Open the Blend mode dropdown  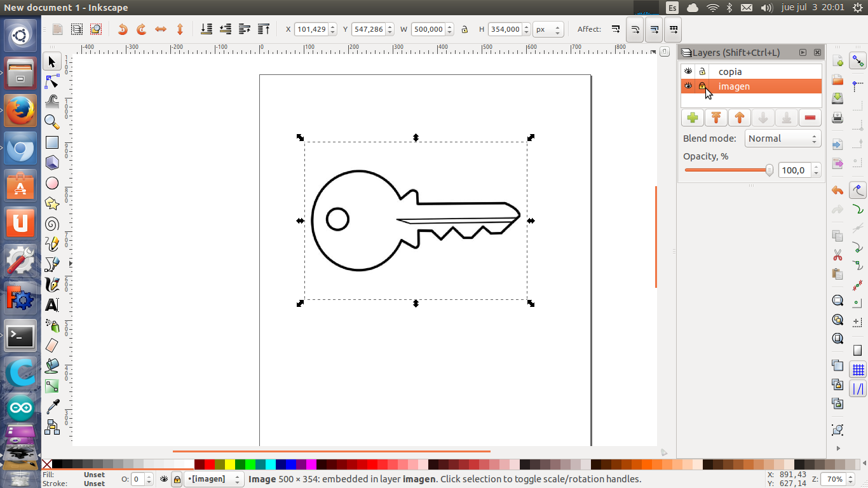coord(782,139)
